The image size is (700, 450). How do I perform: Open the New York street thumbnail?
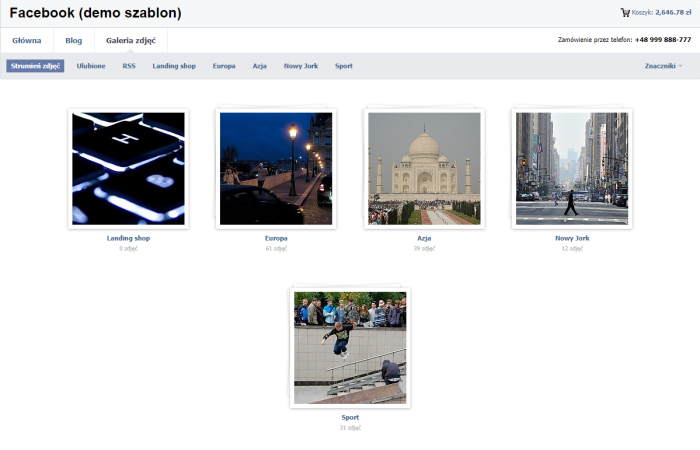tap(572, 168)
